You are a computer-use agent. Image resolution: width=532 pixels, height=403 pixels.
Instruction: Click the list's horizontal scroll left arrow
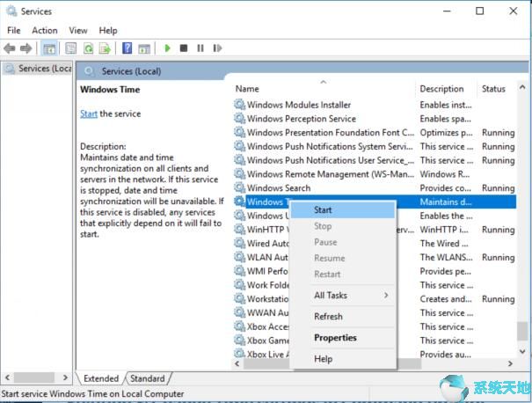237,363
